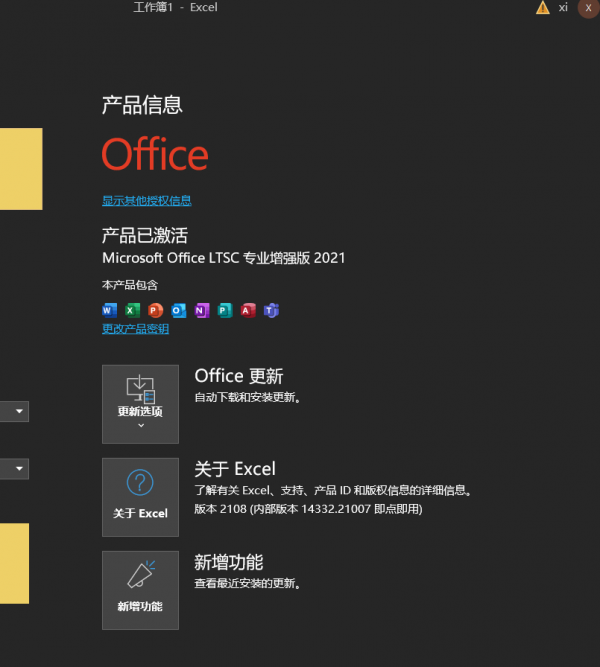
Task: Click the Teams app icon
Action: [x=271, y=311]
